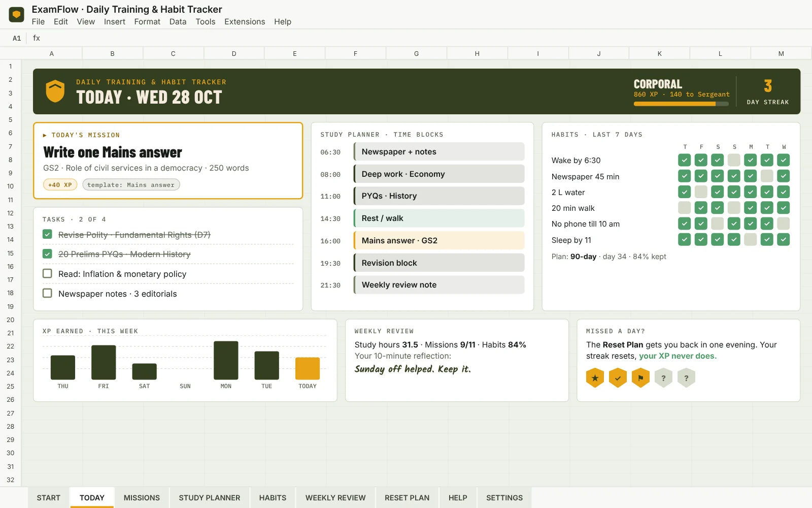Image resolution: width=812 pixels, height=508 pixels.
Task: Check Newspaper notes 3 editorials task
Action: pos(47,293)
